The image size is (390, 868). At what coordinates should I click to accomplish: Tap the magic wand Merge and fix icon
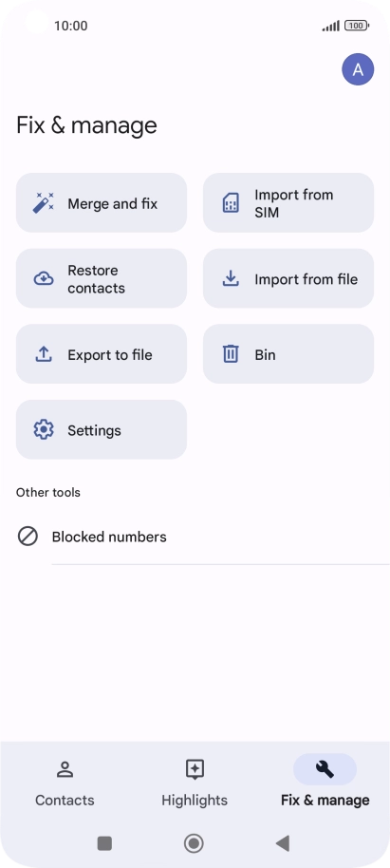[43, 203]
